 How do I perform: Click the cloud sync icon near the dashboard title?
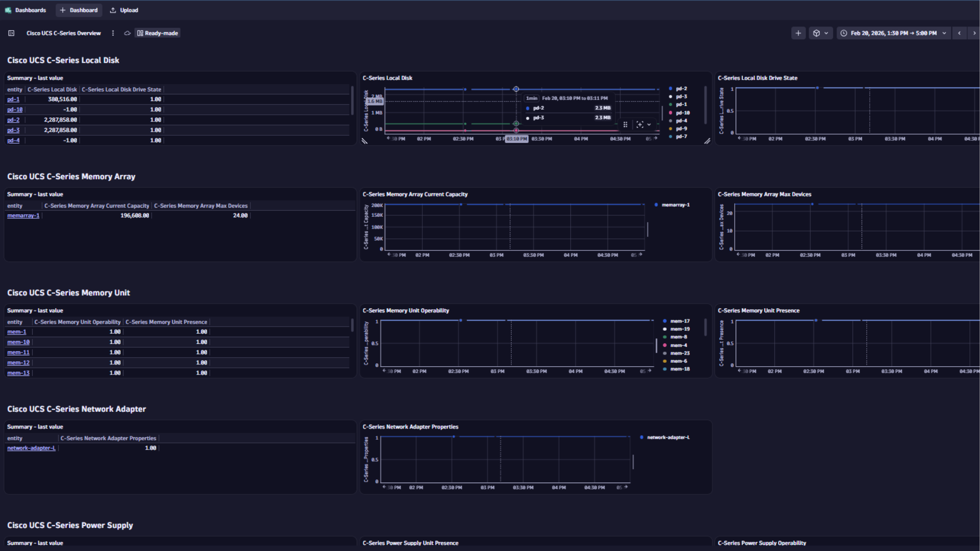(127, 33)
